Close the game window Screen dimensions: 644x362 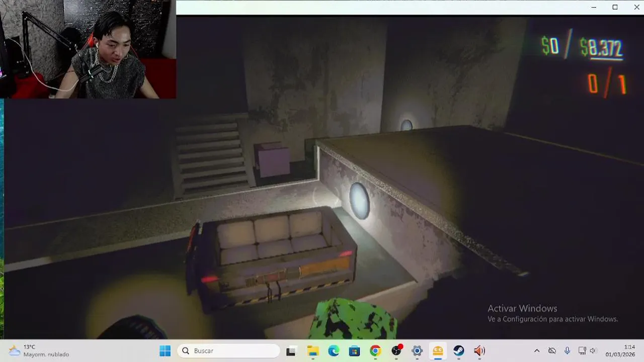(636, 7)
